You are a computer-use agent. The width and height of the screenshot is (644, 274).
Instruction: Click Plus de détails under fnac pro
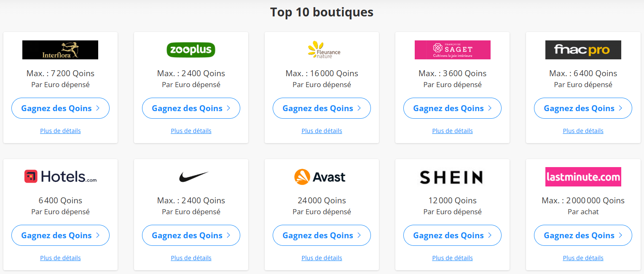(583, 130)
